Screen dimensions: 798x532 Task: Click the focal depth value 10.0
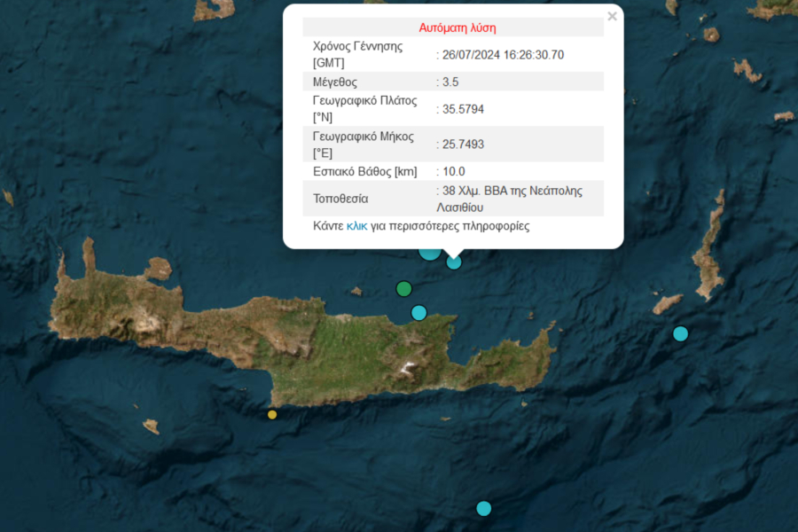pyautogui.click(x=453, y=171)
